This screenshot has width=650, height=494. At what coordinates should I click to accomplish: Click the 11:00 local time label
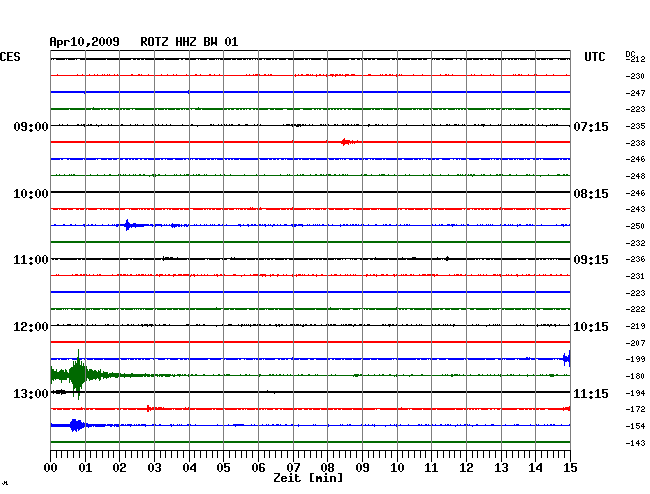(x=31, y=260)
